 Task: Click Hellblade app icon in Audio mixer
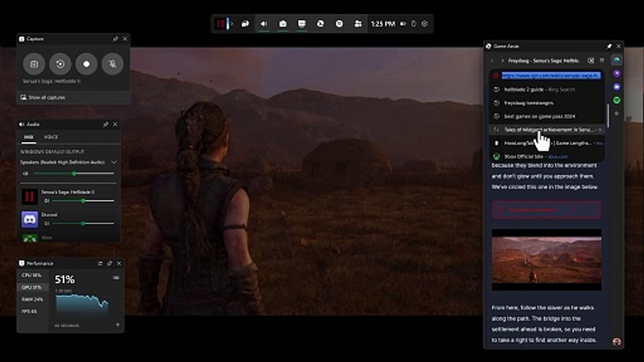tap(30, 196)
